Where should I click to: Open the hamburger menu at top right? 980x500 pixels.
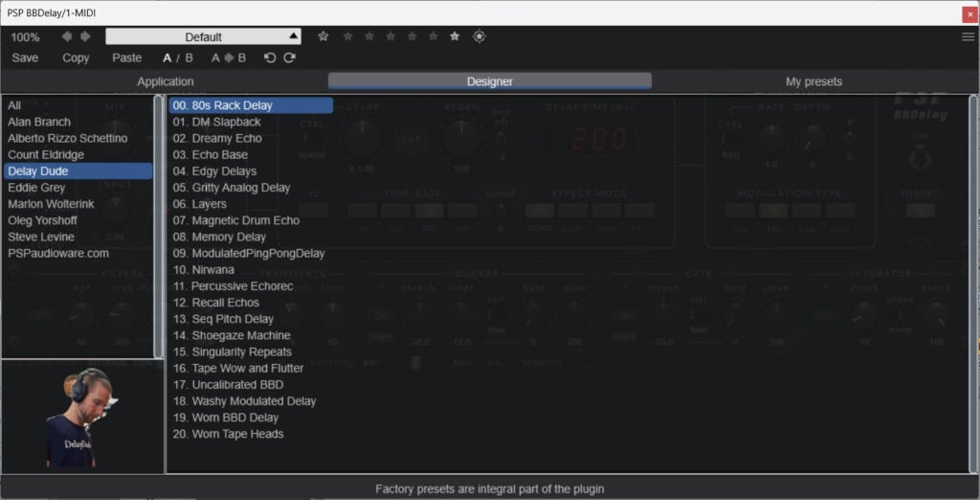coord(969,36)
